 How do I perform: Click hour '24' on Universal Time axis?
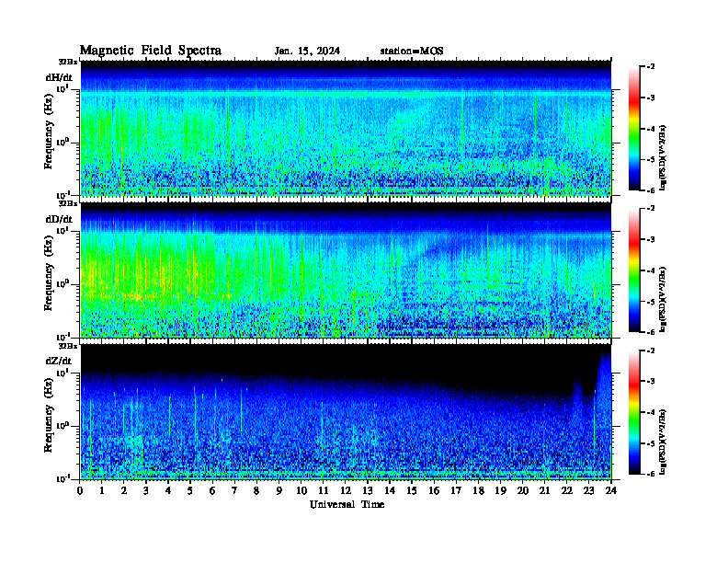(x=611, y=490)
